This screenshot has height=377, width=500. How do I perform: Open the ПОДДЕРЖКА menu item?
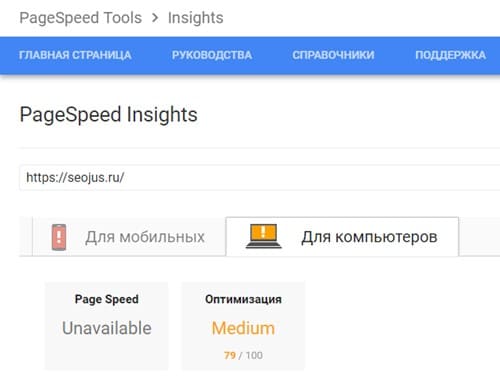(x=450, y=55)
